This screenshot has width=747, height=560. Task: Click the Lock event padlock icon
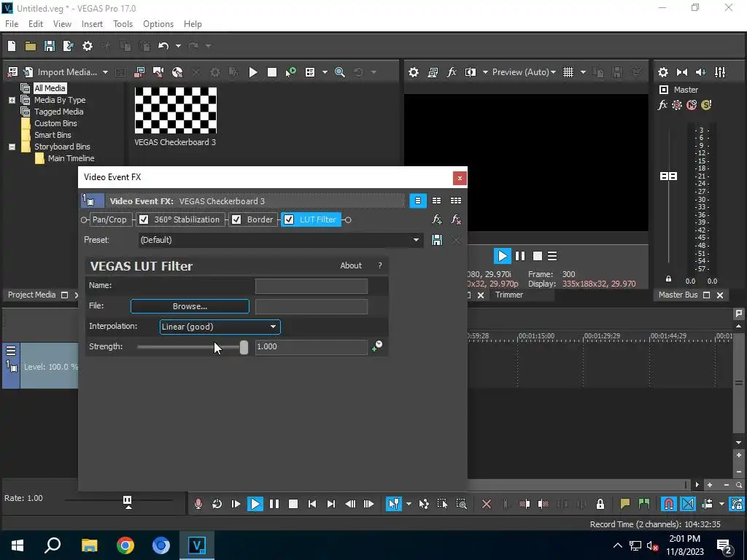(x=600, y=504)
